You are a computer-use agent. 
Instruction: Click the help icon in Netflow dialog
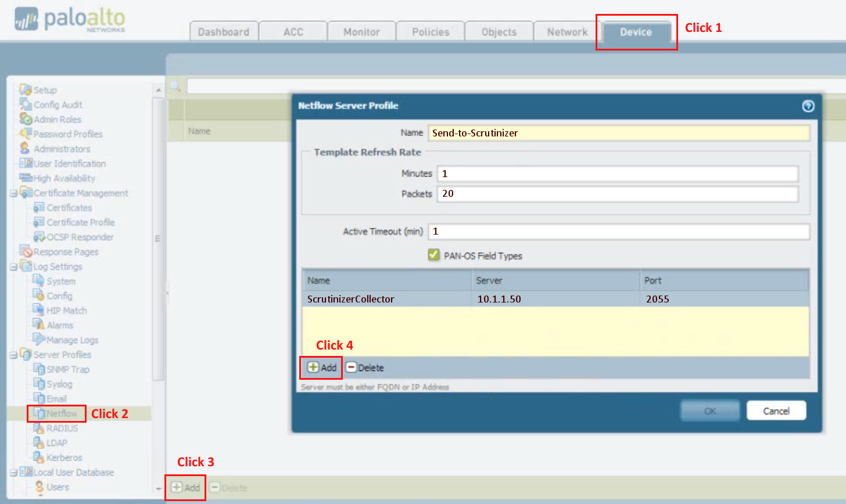click(808, 106)
